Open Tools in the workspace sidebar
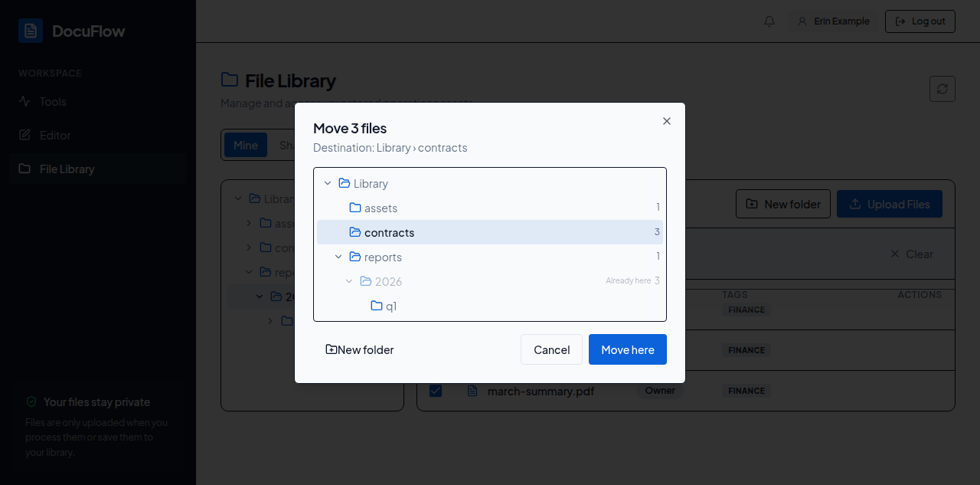The image size is (980, 485). (x=98, y=101)
